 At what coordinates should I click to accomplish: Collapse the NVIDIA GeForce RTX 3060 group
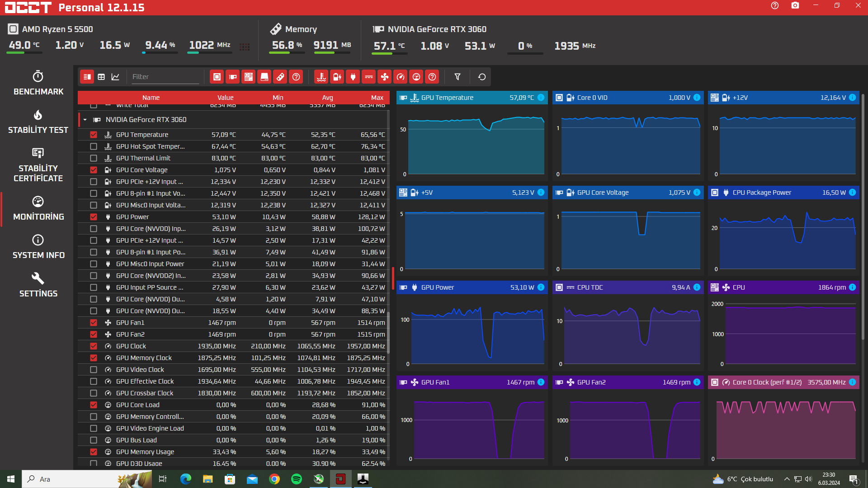click(x=85, y=120)
